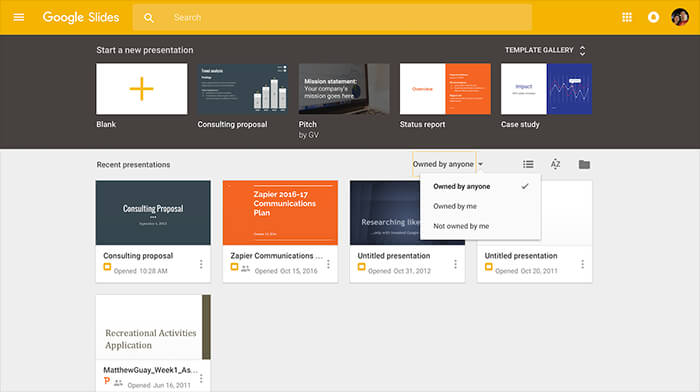Open more options for Consulting proposal
This screenshot has height=392, width=700.
click(x=201, y=264)
